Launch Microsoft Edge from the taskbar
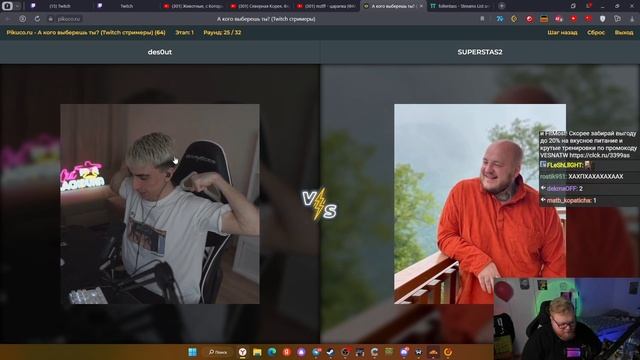640x360 pixels. pyautogui.click(x=272, y=352)
